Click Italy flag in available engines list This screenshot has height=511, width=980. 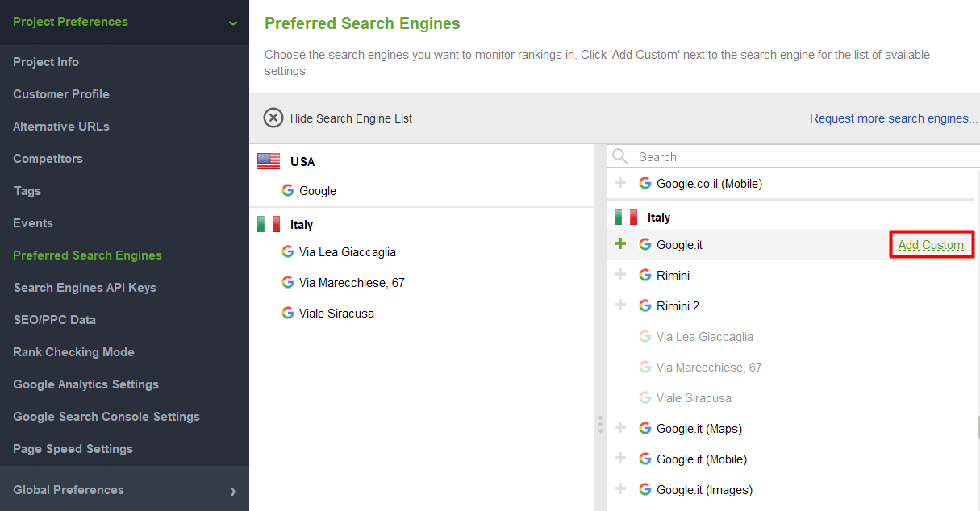tap(626, 217)
